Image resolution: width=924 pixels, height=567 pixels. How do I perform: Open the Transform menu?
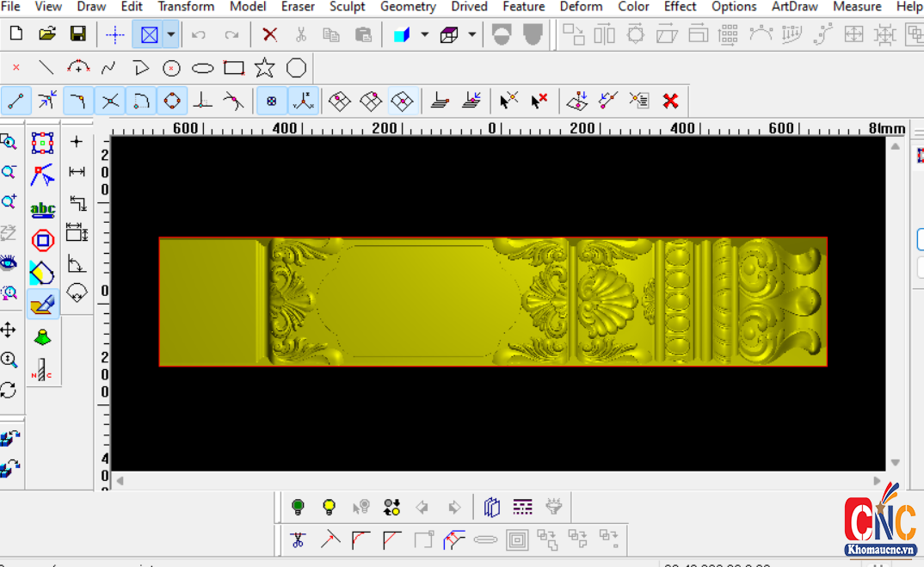(185, 7)
